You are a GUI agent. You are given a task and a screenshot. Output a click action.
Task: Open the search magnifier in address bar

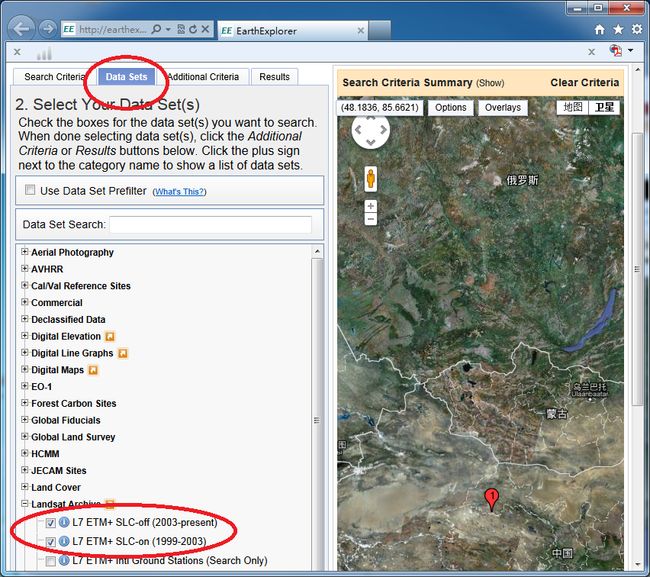tap(157, 29)
